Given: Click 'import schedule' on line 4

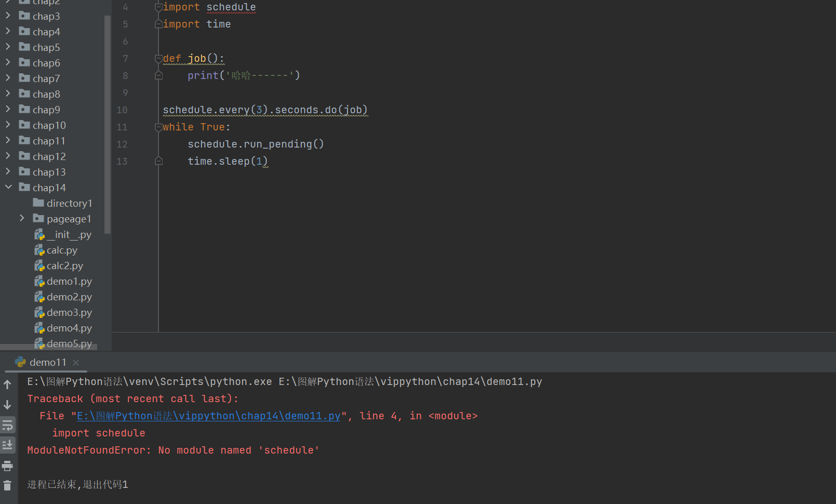Looking at the screenshot, I should coord(209,7).
